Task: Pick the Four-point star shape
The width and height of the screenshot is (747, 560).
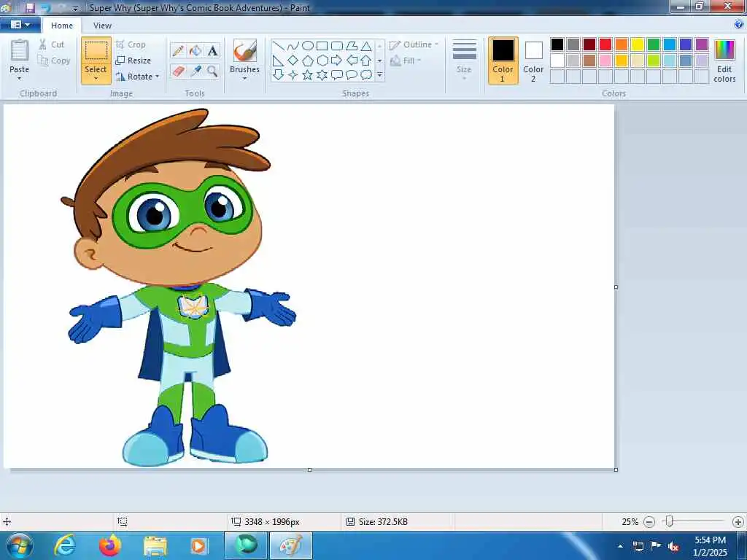Action: (x=293, y=75)
